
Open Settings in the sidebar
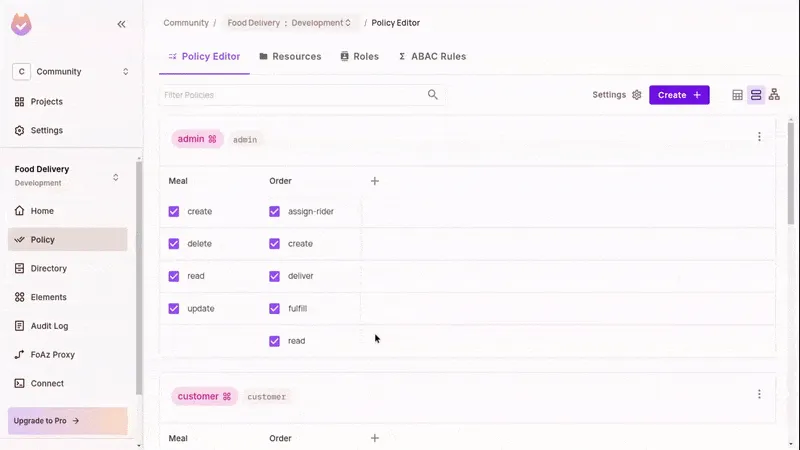39,130
